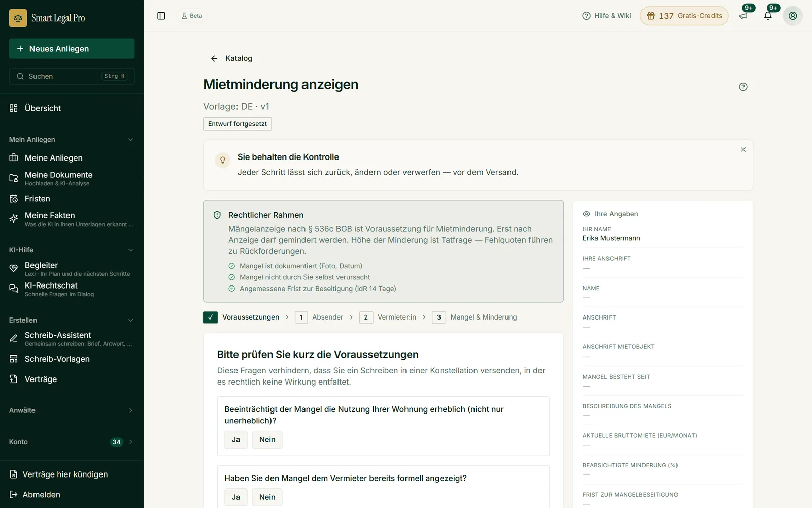Viewport: 812px width, 508px height.
Task: Answer Nein to the erheblich Nutzung question
Action: [x=267, y=439]
